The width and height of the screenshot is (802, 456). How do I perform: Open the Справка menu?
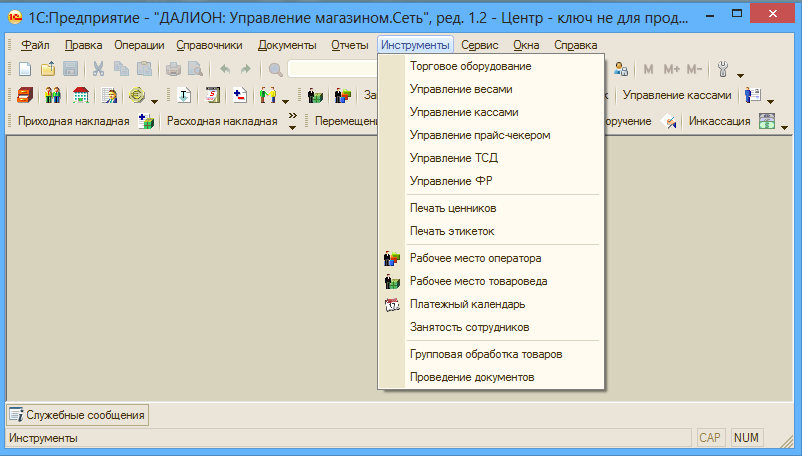[575, 45]
